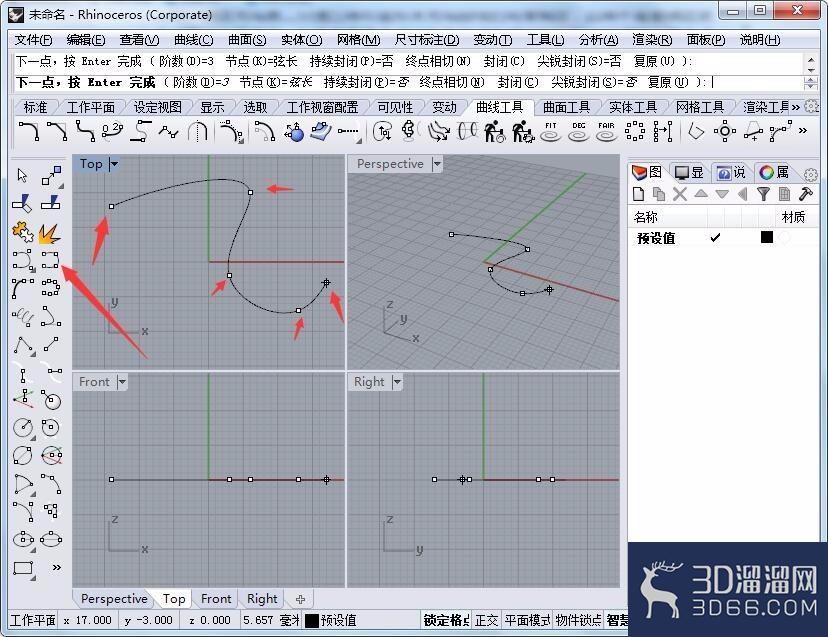Open the Perspective viewport dropdown arrow
828x637 pixels.
click(437, 164)
